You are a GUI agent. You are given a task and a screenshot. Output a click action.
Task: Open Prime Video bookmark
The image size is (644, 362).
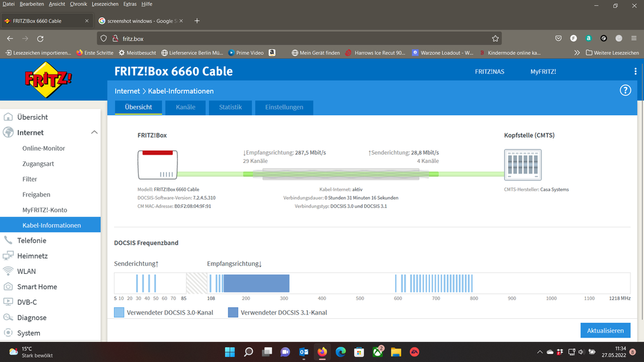point(246,53)
